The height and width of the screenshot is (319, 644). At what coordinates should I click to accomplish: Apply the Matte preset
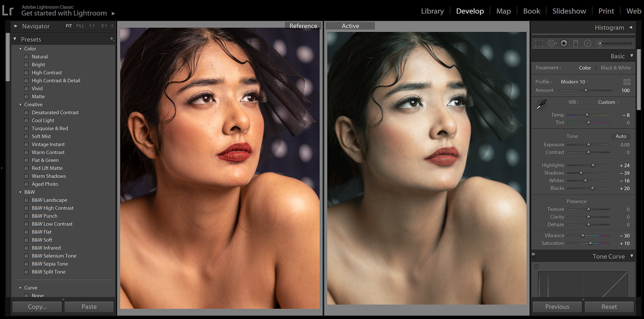click(x=38, y=97)
